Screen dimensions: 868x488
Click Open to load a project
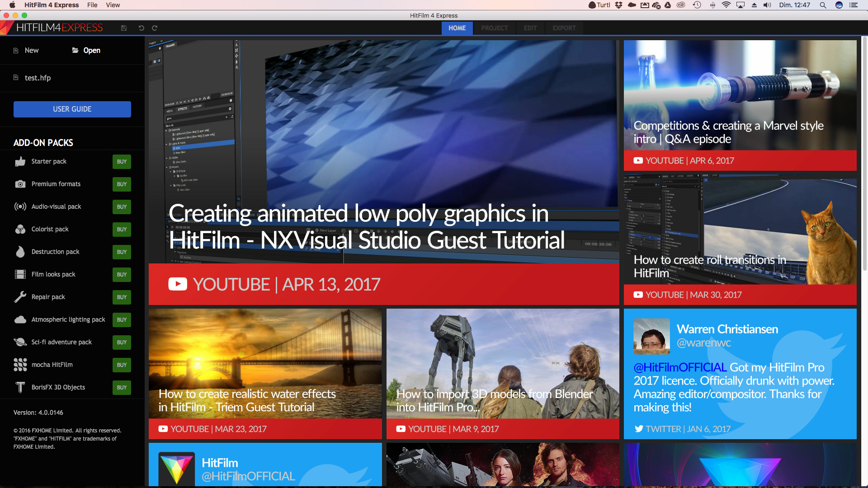point(86,50)
